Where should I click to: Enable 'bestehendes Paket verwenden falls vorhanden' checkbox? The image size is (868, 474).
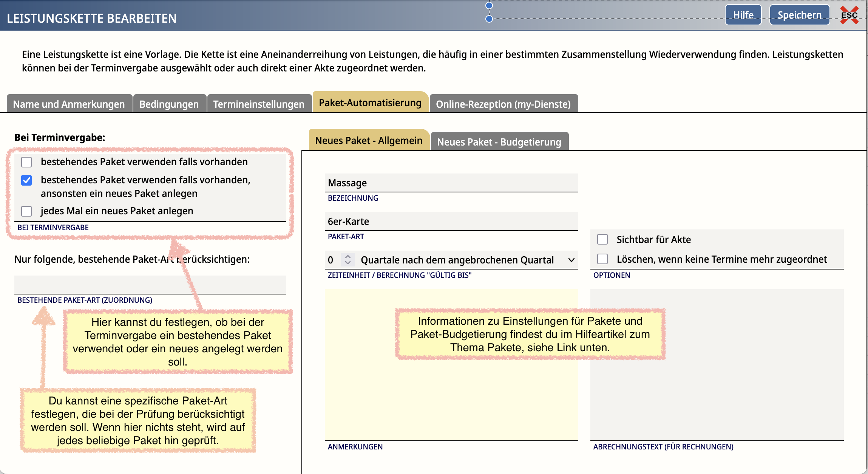point(26,162)
